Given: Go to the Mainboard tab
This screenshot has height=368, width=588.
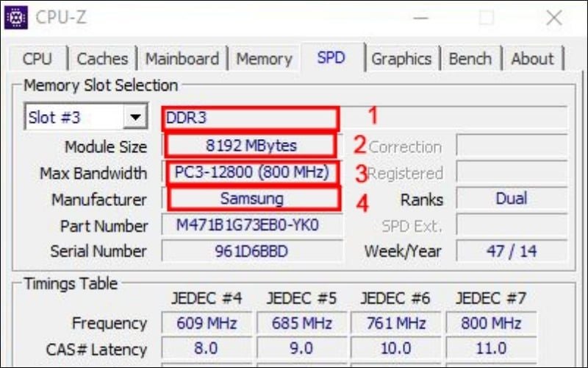Looking at the screenshot, I should click(x=182, y=59).
